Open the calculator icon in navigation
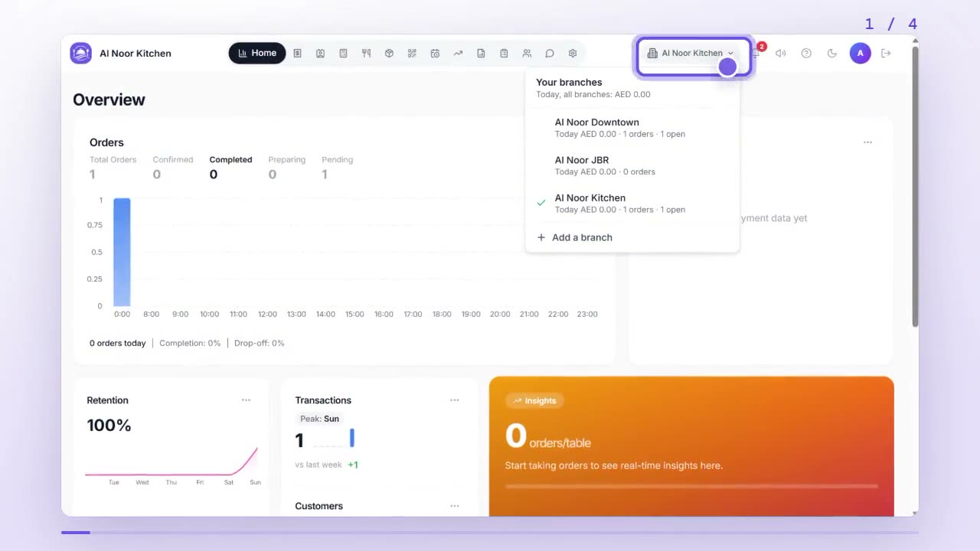The height and width of the screenshot is (551, 980). pos(343,54)
